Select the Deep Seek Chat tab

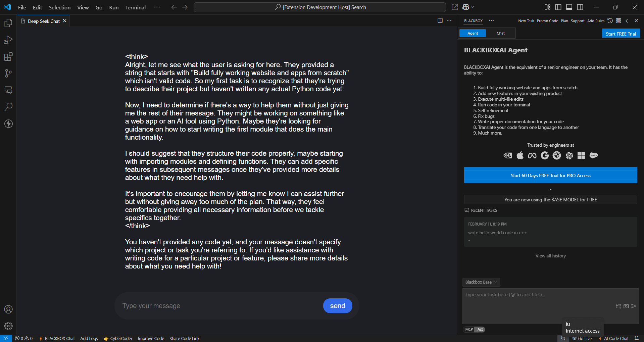pyautogui.click(x=44, y=21)
